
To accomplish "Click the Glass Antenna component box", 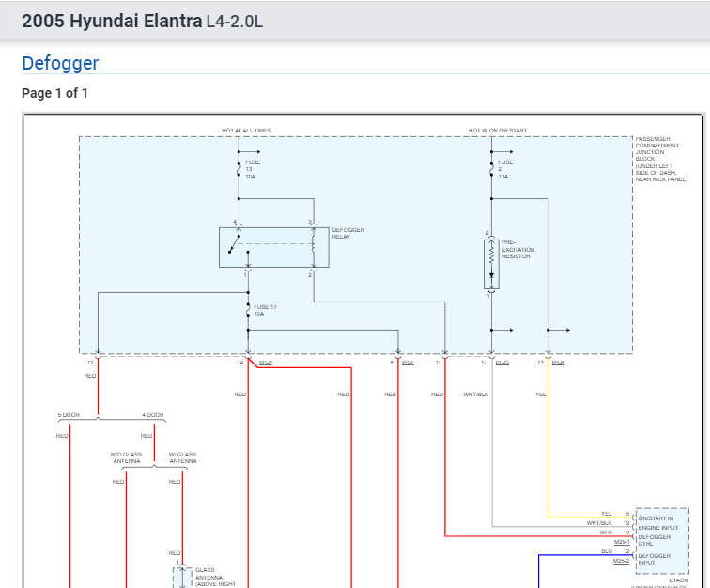I will pos(181,576).
